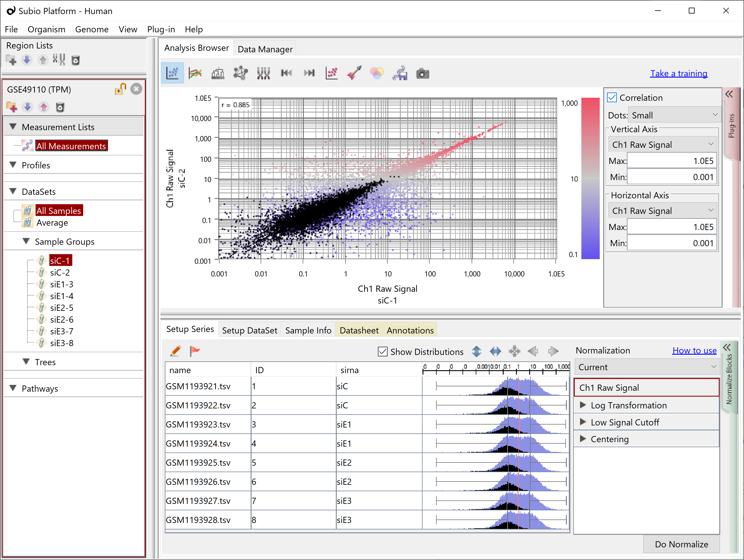Click the gray left arrow icon
This screenshot has height=560, width=744.
(533, 351)
